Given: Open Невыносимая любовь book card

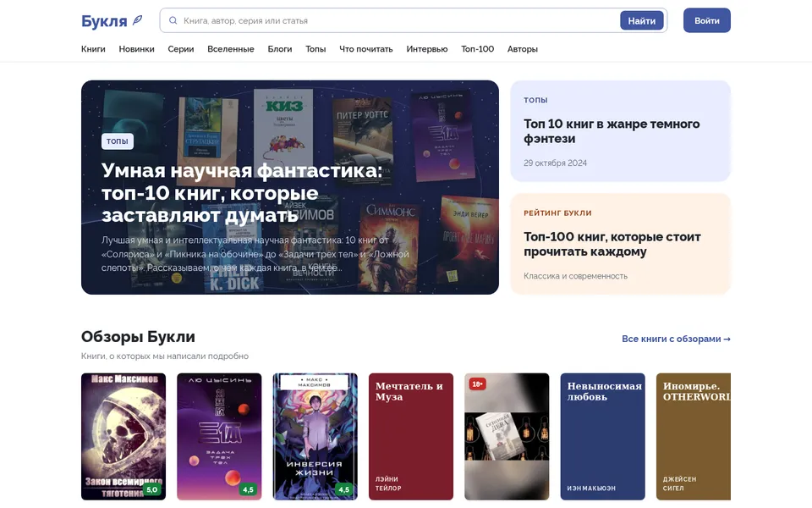Looking at the screenshot, I should click(603, 437).
